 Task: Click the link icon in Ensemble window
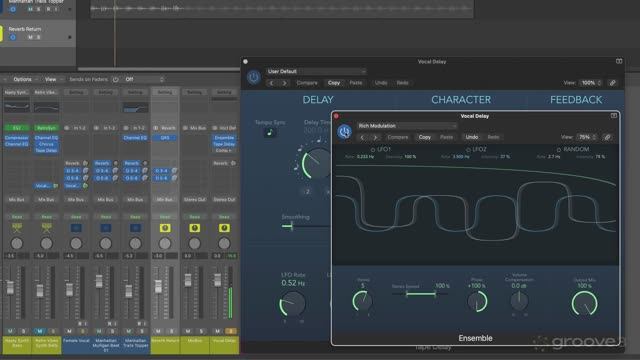607,137
